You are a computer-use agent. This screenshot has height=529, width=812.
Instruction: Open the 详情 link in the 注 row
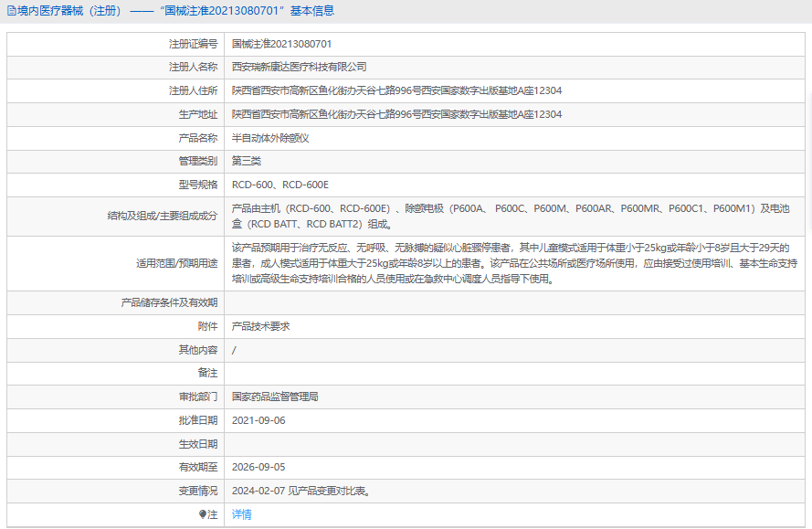coord(241,514)
